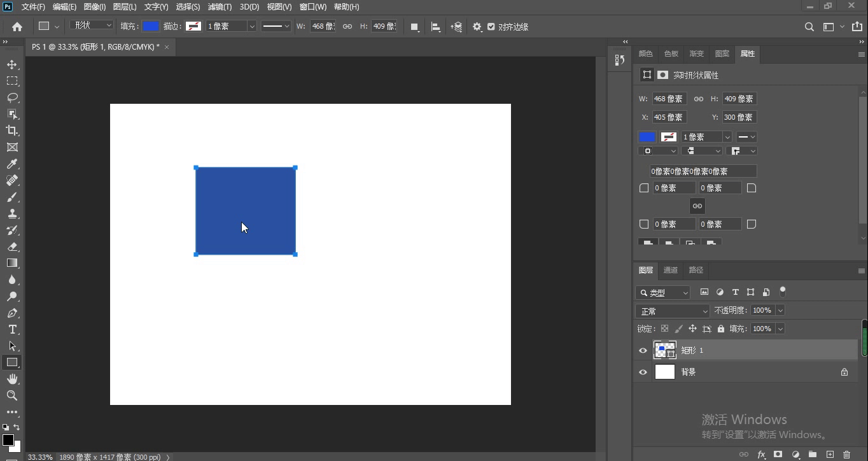
Task: Select the Lasso tool
Action: (12, 97)
